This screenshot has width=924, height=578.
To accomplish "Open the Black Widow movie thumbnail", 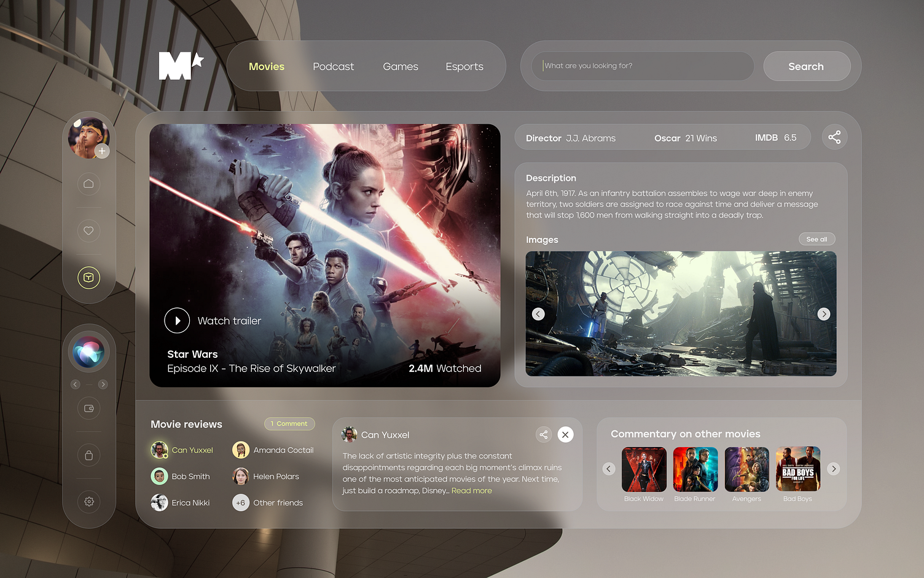I will click(x=643, y=469).
